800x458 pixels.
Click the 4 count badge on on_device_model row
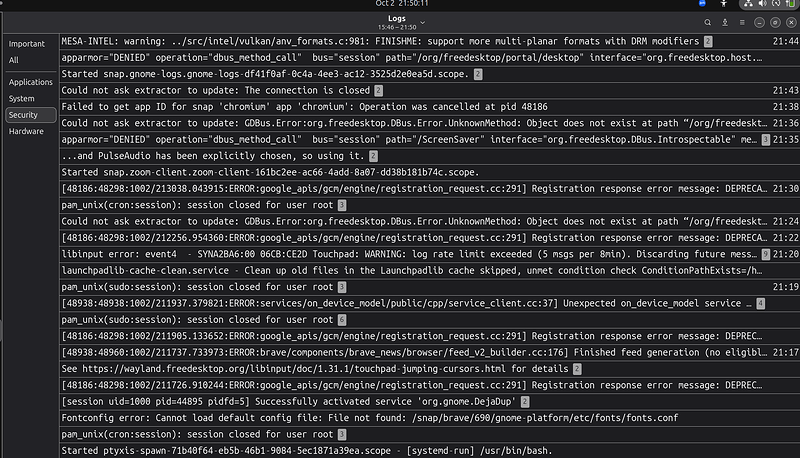(x=760, y=303)
